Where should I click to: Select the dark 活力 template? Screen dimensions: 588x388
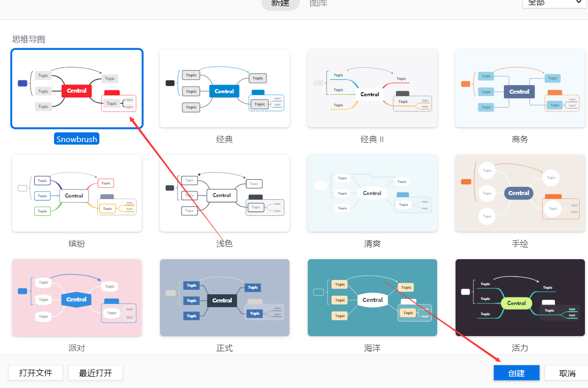click(x=520, y=297)
